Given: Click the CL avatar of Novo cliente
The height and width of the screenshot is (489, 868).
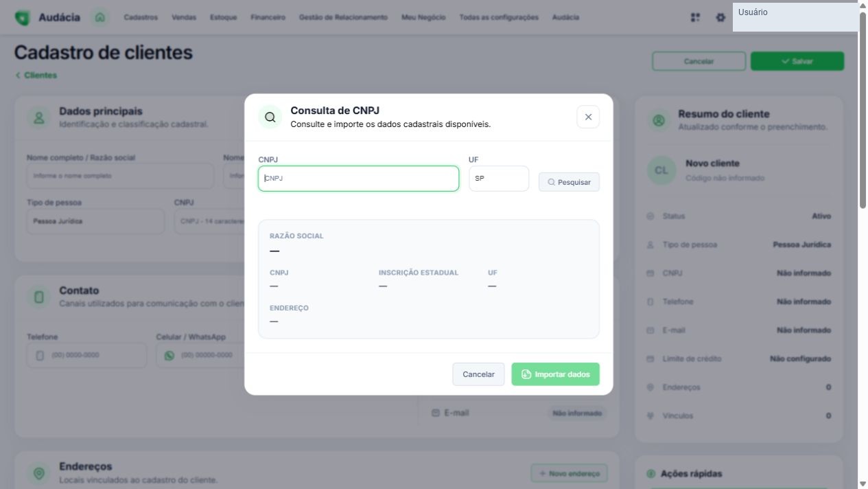Looking at the screenshot, I should [x=661, y=170].
